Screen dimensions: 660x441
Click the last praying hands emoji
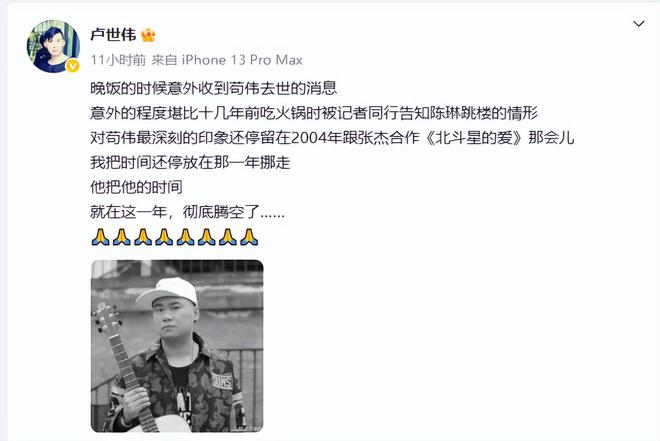click(249, 237)
